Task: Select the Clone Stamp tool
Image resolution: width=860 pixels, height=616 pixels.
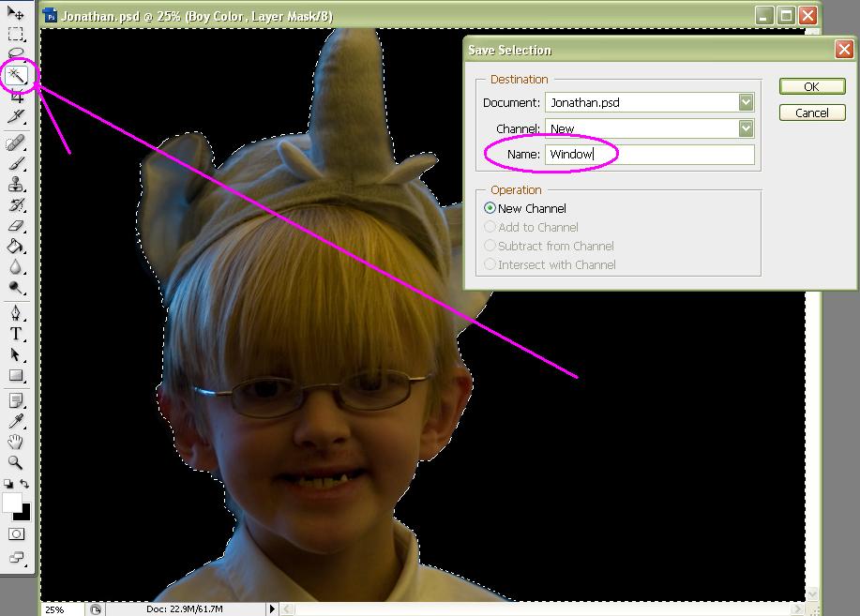Action: coord(15,185)
